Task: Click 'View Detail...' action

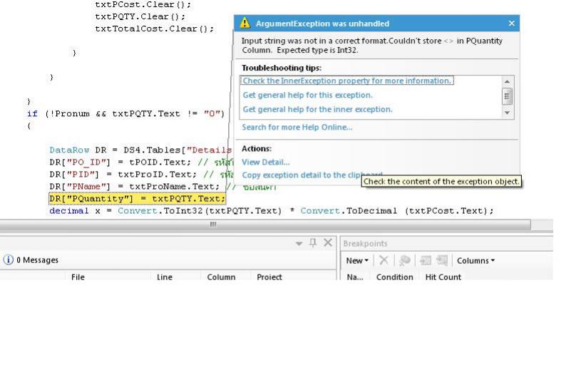Action: click(x=266, y=162)
